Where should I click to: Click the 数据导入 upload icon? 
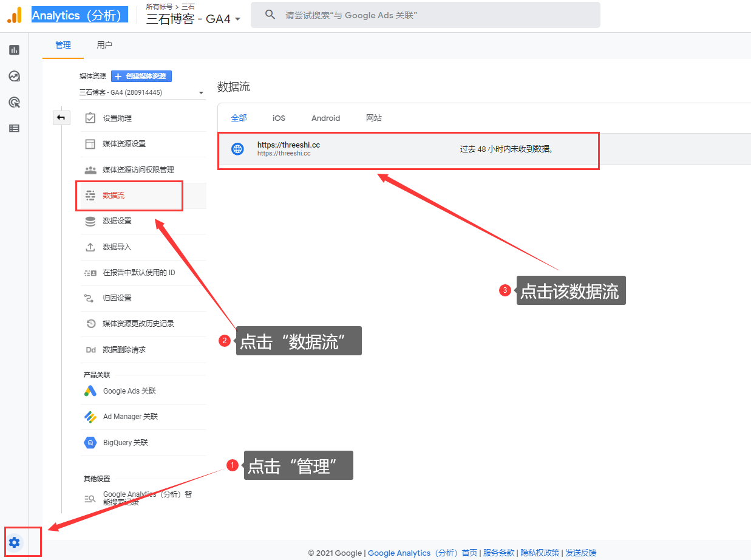coord(90,247)
